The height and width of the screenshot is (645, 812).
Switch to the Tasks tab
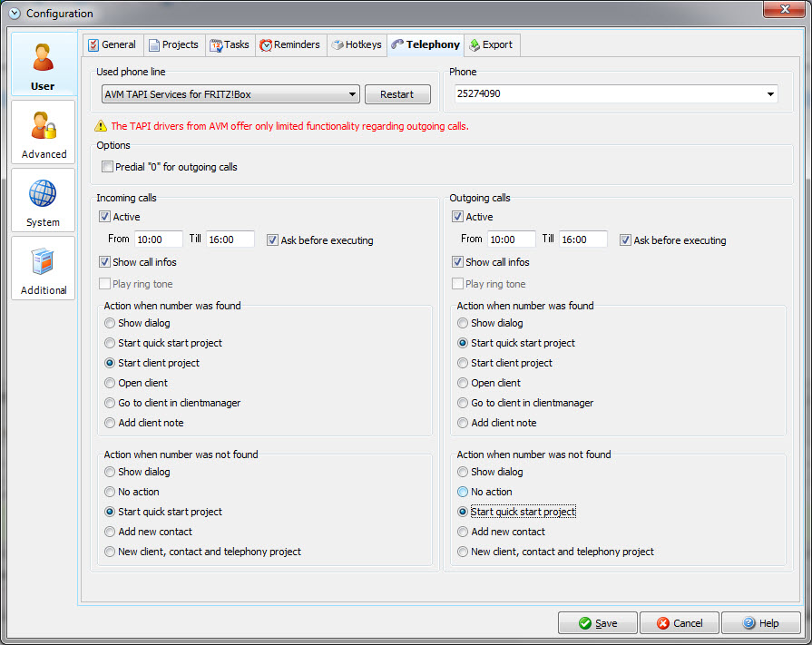tap(230, 45)
